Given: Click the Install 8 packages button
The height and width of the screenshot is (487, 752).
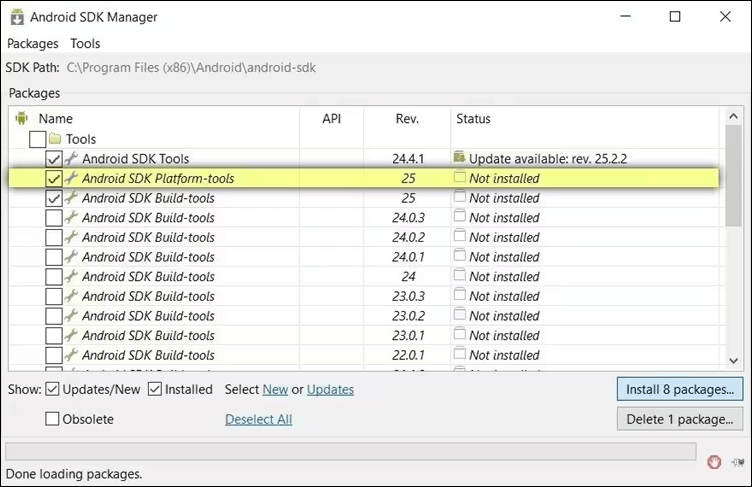Looking at the screenshot, I should [x=680, y=388].
